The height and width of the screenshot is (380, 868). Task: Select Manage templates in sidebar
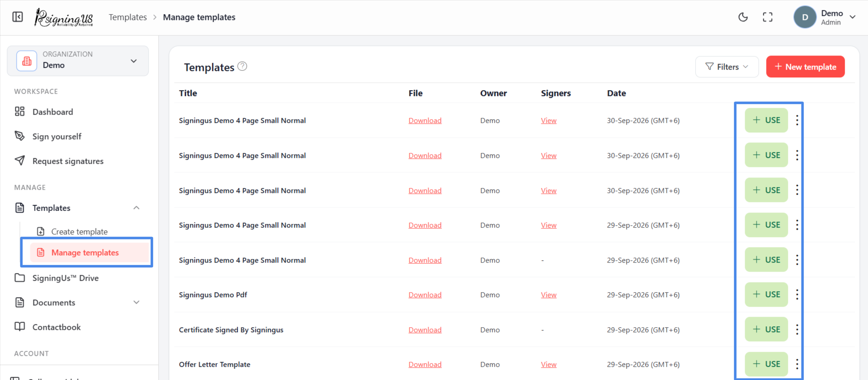pos(90,252)
